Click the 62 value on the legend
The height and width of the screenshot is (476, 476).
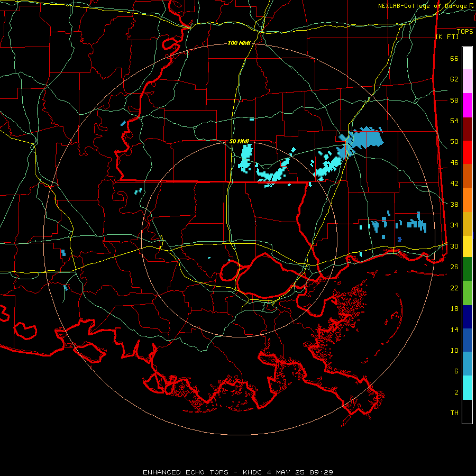click(x=454, y=79)
